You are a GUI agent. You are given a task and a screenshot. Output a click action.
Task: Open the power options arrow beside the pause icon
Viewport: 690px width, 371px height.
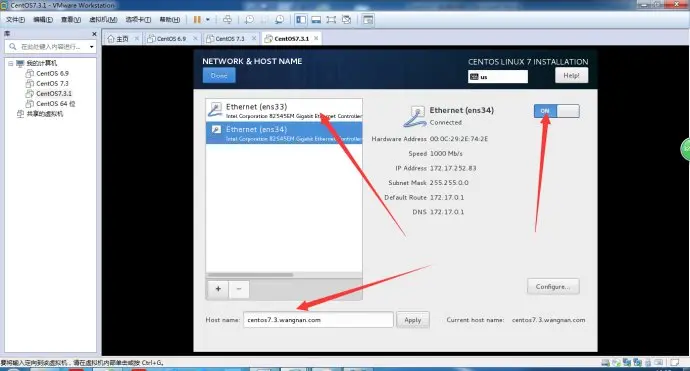[x=208, y=19]
